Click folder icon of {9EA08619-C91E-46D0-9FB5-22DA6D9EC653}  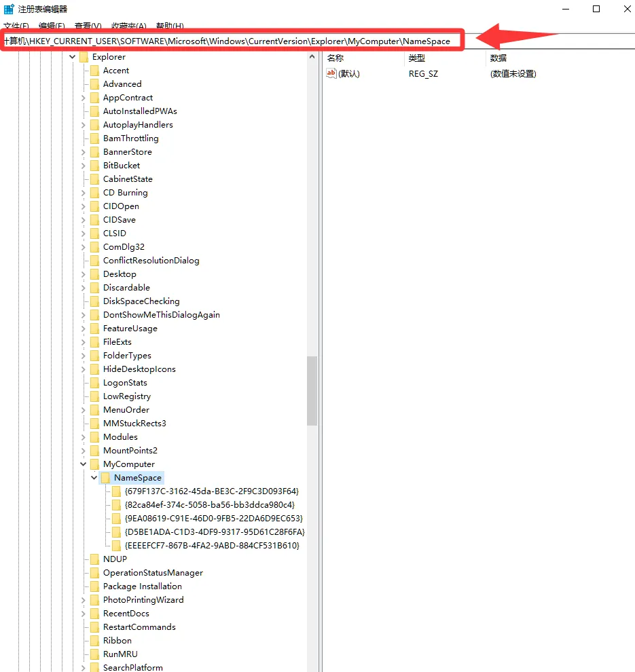coord(116,518)
